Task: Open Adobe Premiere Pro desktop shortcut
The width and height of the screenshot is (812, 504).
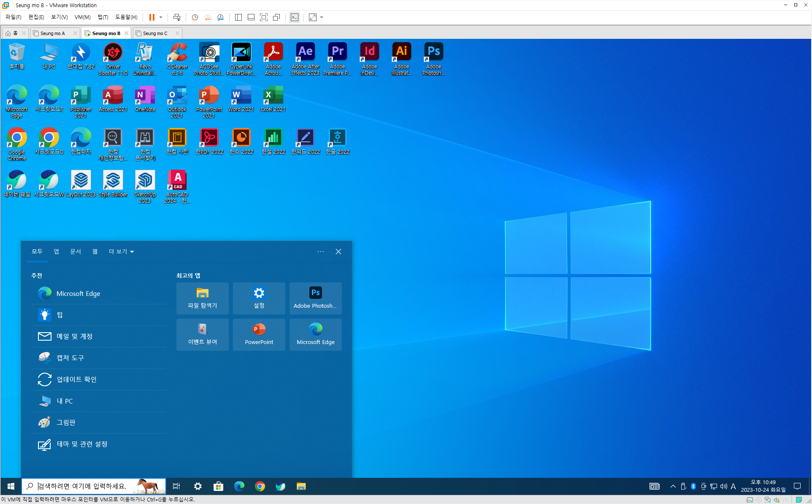Action: tap(337, 59)
